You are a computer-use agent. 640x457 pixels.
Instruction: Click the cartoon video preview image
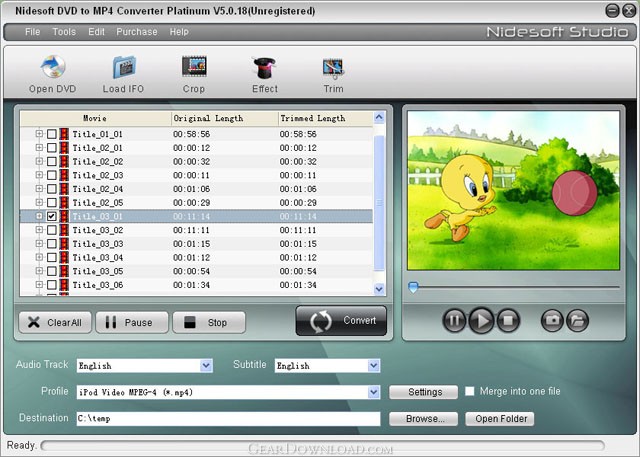[x=513, y=190]
